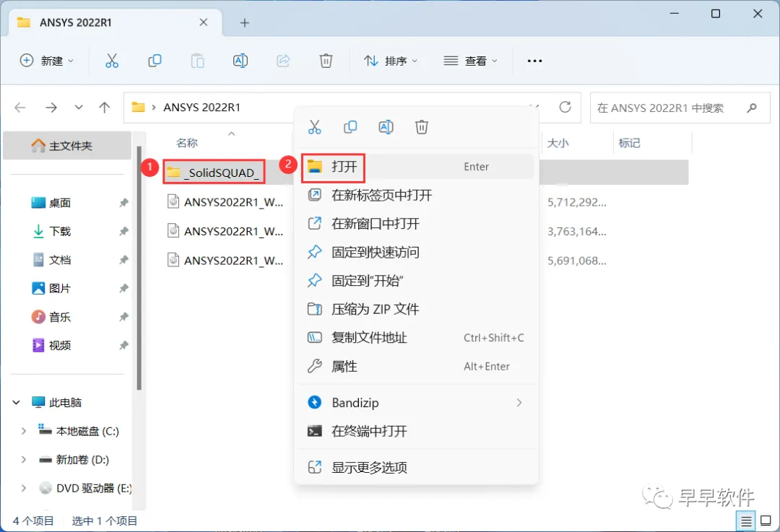780x532 pixels.
Task: Choose 固定到快速访问
Action: point(417,252)
